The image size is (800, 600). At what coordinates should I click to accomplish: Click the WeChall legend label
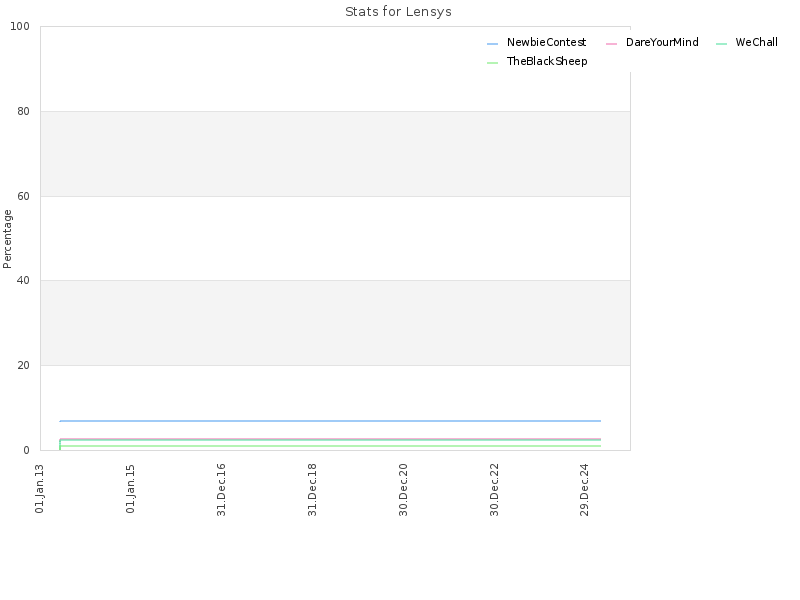coord(756,42)
